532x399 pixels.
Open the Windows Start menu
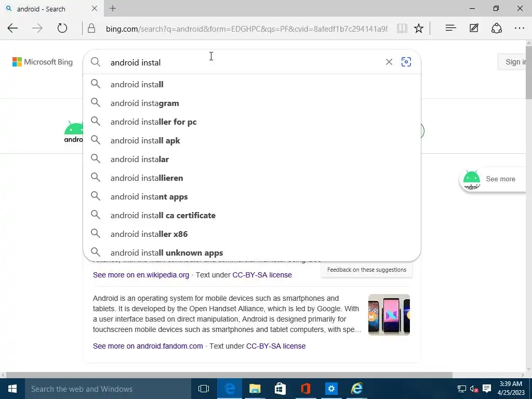12,389
